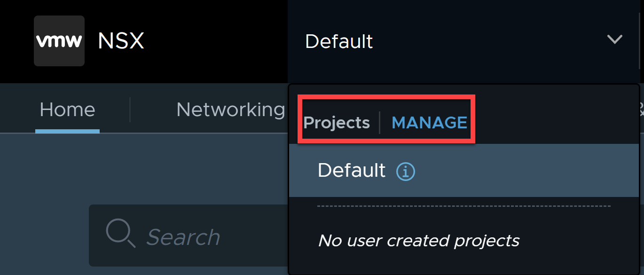Select Default from the projects list
Screen dimensions: 644x275
pos(352,170)
